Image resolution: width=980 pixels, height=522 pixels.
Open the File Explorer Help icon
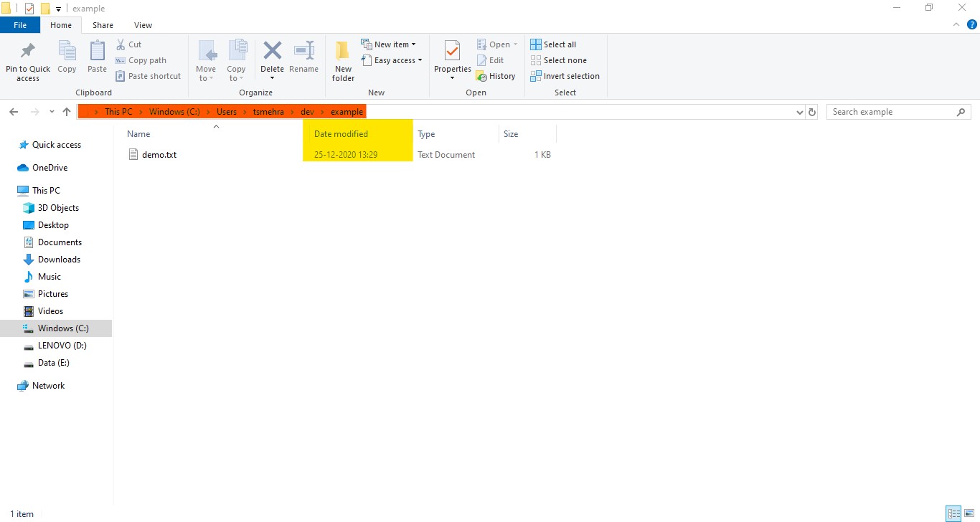coord(972,24)
